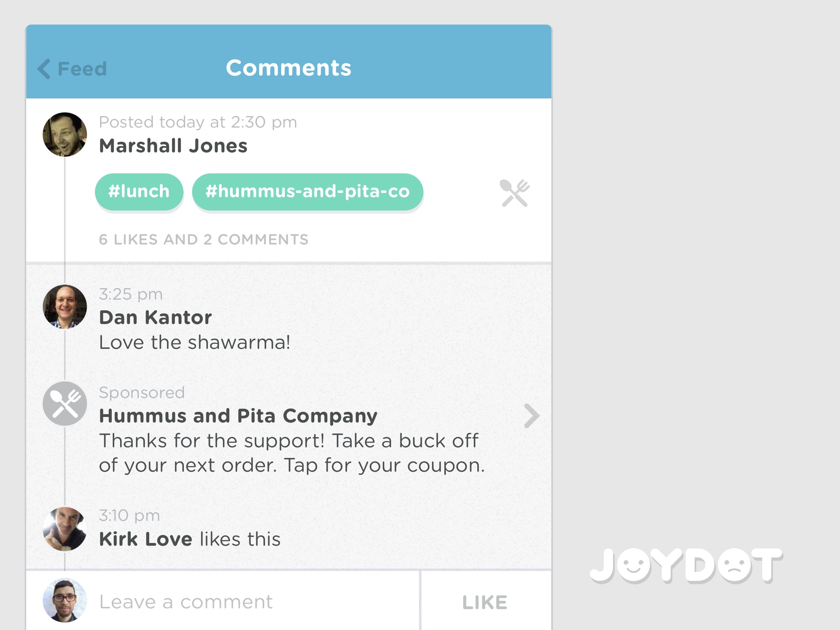Open Kirk Love's avatar
This screenshot has height=630, width=840.
click(x=65, y=529)
